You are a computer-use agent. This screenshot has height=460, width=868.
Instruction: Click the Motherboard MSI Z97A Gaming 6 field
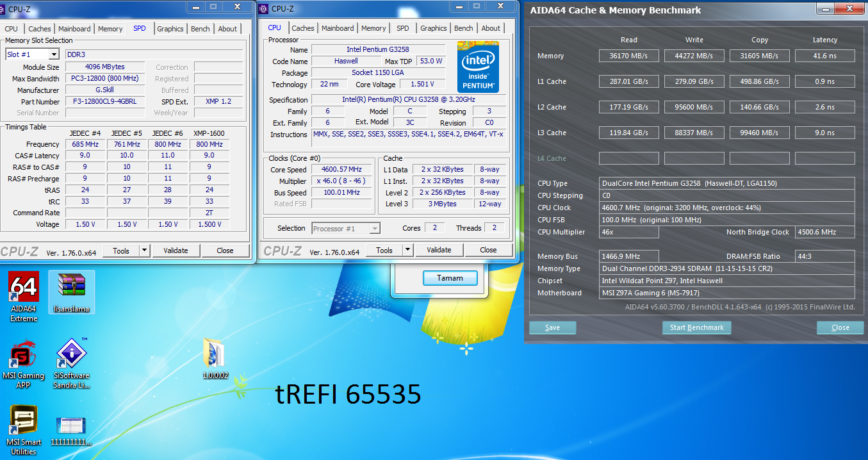(x=727, y=293)
